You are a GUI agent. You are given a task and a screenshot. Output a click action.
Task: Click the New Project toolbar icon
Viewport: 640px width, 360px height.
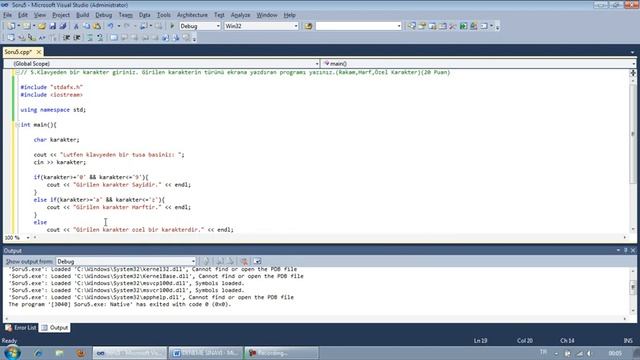coord(11,26)
